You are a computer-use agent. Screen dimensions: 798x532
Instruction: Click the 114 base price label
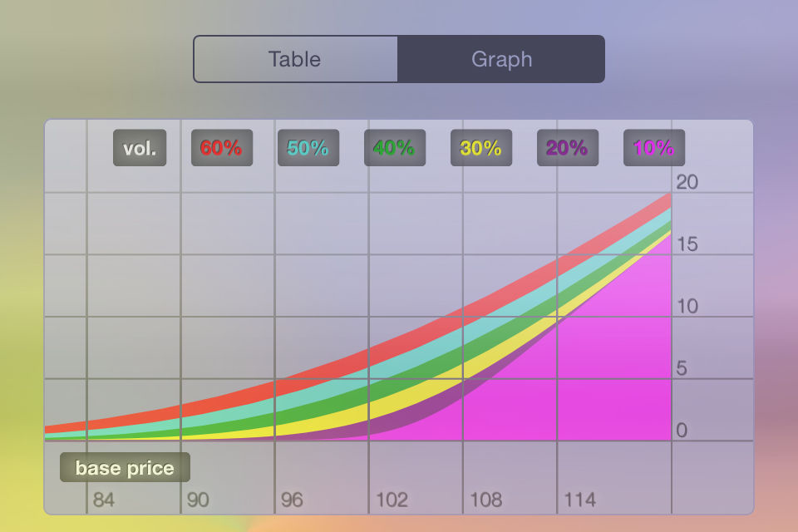tap(580, 500)
